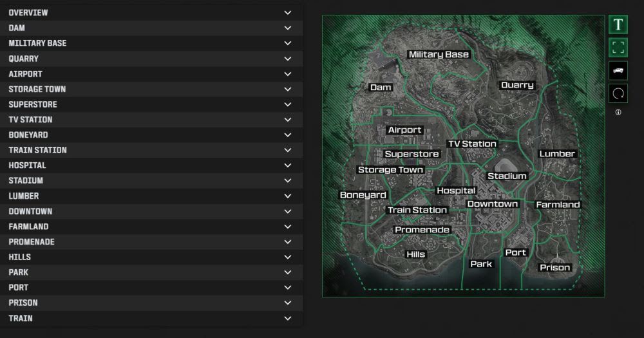Toggle map text labels with T icon
This screenshot has width=644, height=338.
coord(618,25)
